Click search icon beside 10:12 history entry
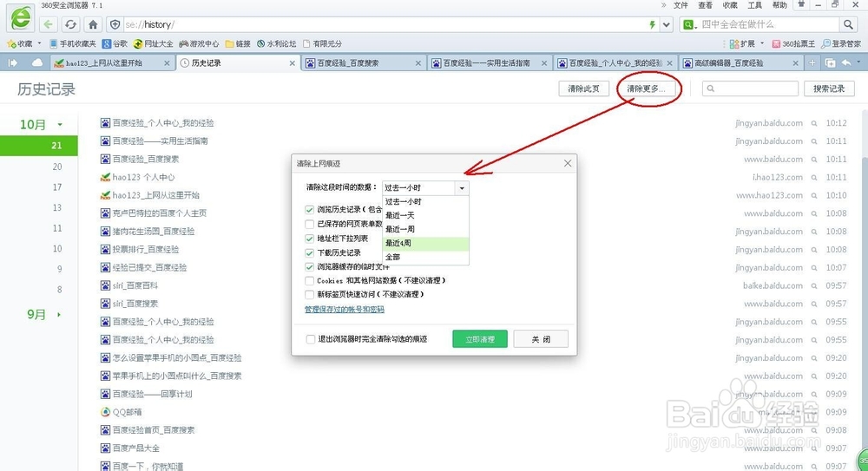Screen dimensions: 868x471 pyautogui.click(x=814, y=123)
